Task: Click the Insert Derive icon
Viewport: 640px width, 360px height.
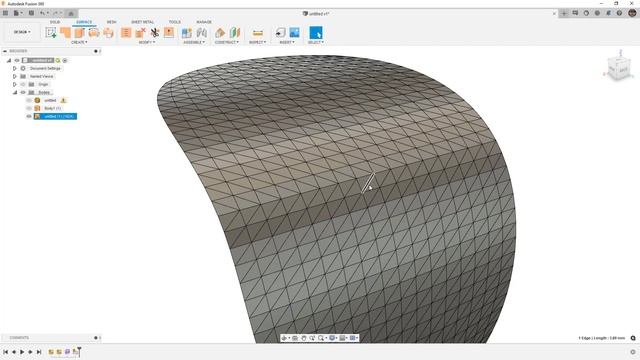Action: coord(280,33)
